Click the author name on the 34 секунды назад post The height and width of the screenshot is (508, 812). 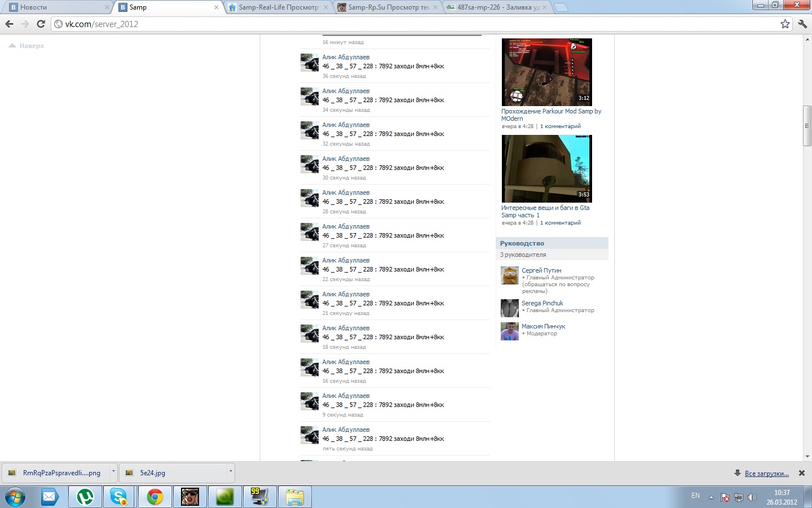point(346,91)
